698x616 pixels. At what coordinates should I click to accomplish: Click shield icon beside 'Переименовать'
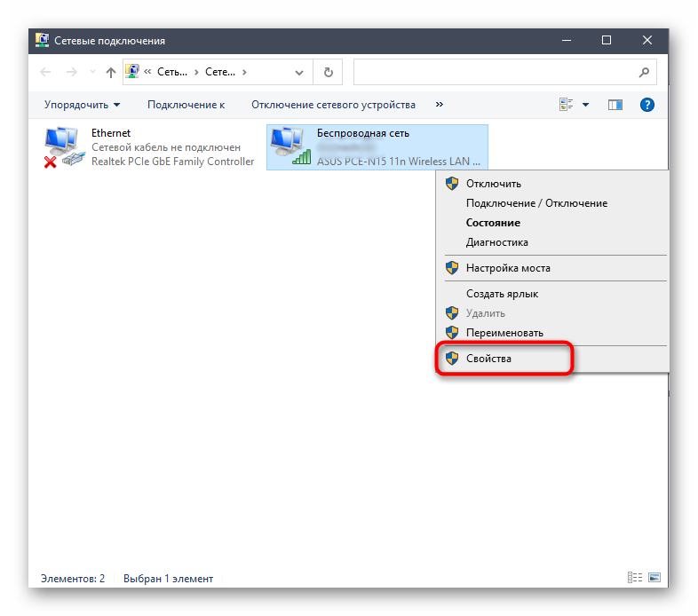(x=452, y=333)
